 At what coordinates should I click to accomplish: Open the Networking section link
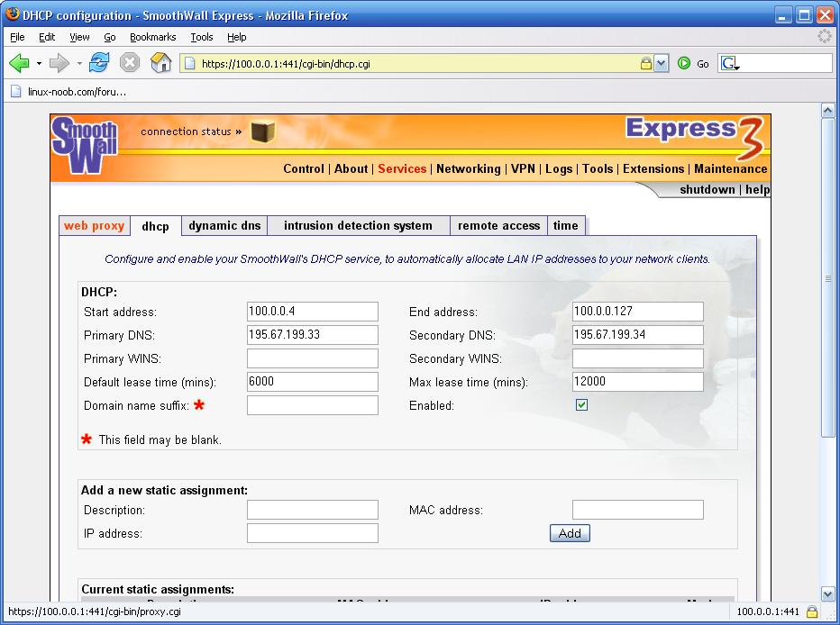468,168
